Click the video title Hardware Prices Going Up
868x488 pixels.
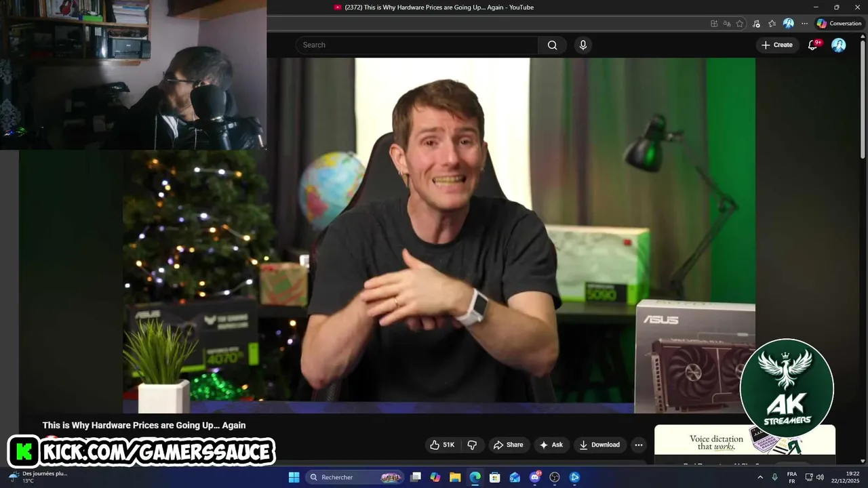[144, 425]
